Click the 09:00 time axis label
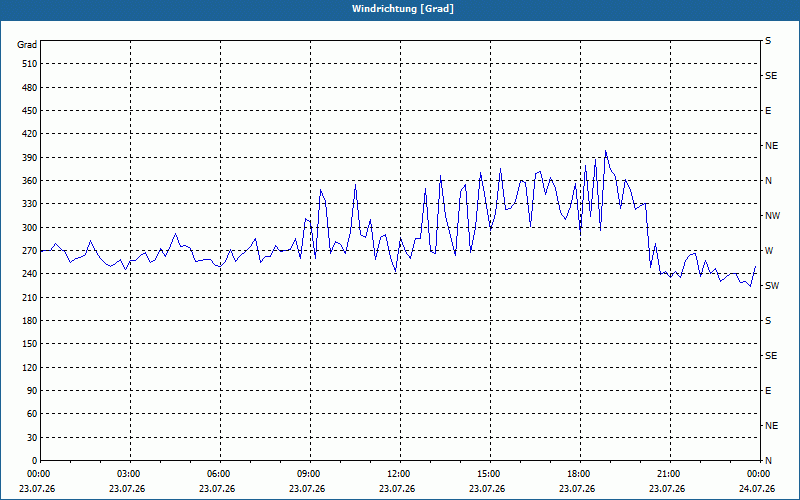Viewport: 800px width, 500px height. [x=310, y=474]
